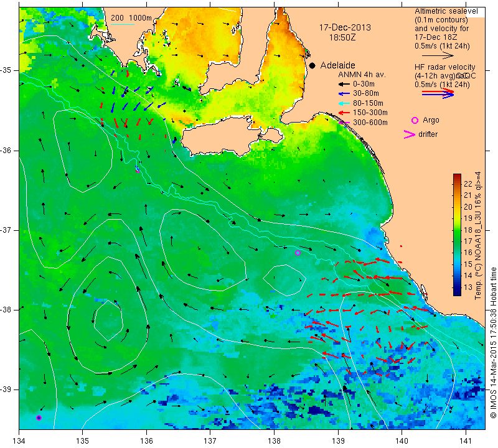Click the dark blue bottom of temperature colorbar
The height and width of the screenshot is (448, 498).
[x=457, y=292]
